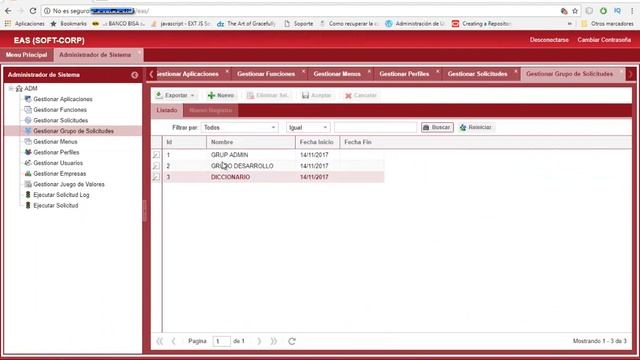Image resolution: width=640 pixels, height=360 pixels.
Task: Click the Gestionar Empresas tree icon
Action: [x=28, y=173]
